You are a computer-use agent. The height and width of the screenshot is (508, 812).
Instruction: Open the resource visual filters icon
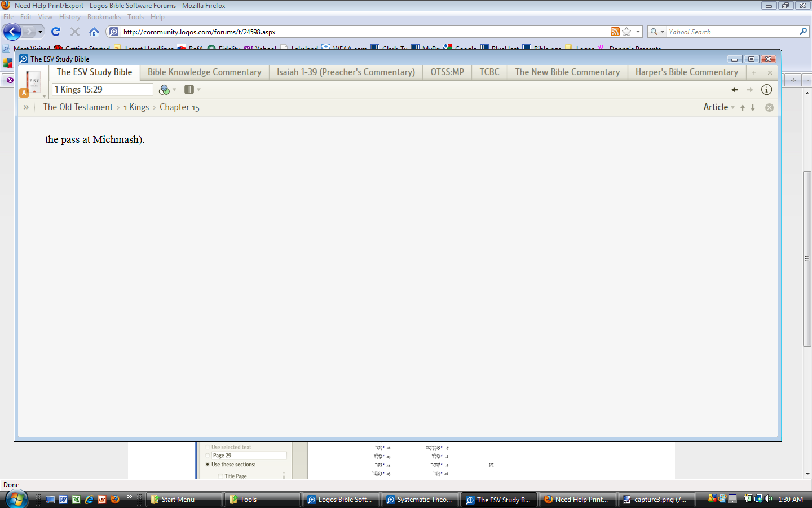pyautogui.click(x=164, y=90)
